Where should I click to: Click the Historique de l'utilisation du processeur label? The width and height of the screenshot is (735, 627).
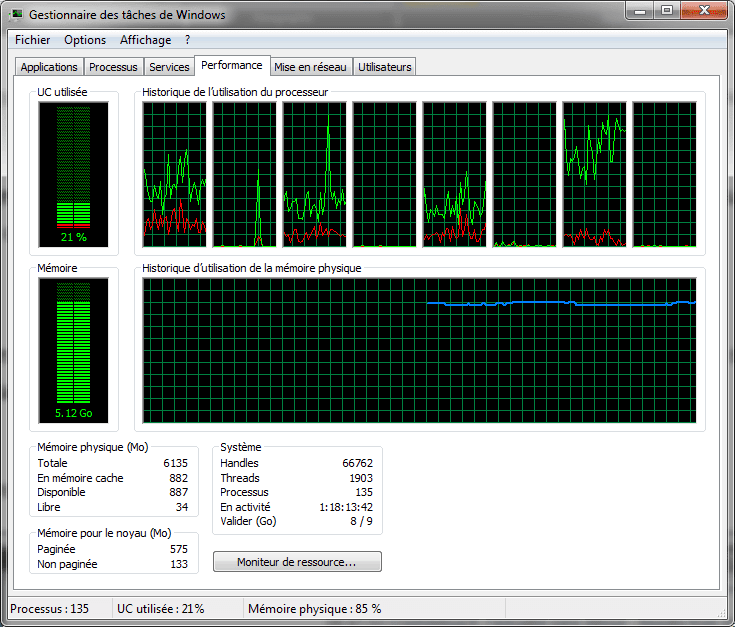[x=235, y=92]
